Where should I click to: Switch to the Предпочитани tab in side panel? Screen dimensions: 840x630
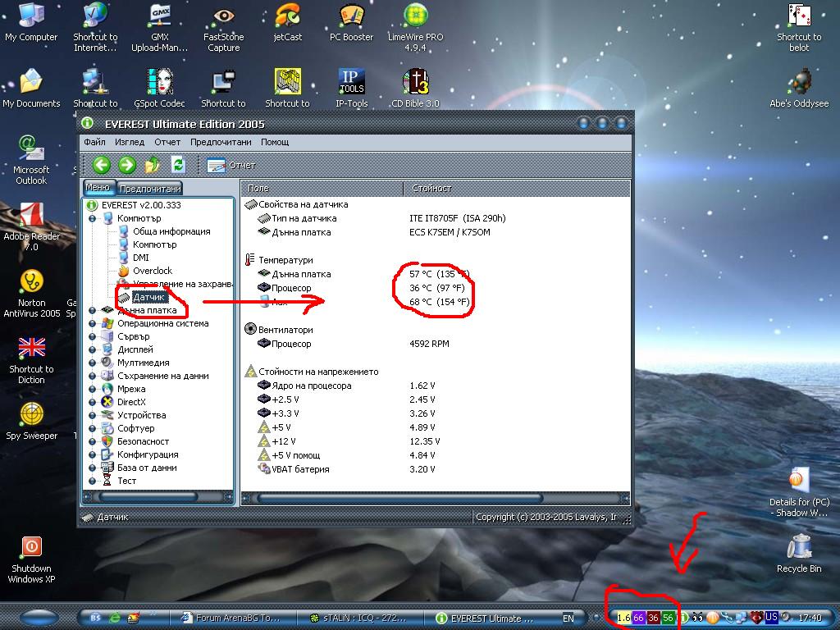pos(150,189)
